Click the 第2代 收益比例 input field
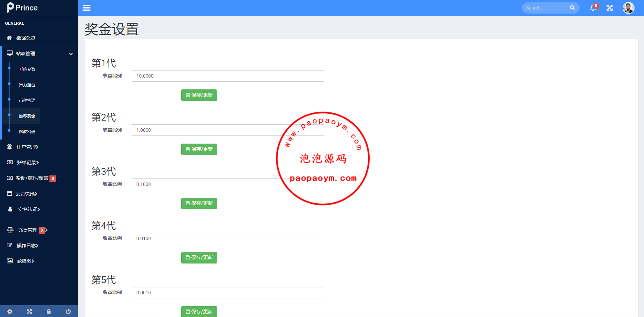Image resolution: width=644 pixels, height=317 pixels. point(203,130)
